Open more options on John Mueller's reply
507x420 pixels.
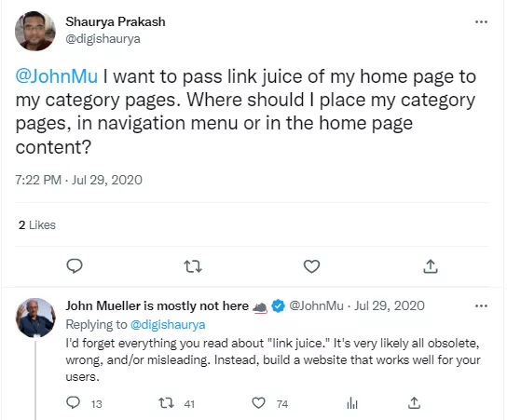pos(481,306)
